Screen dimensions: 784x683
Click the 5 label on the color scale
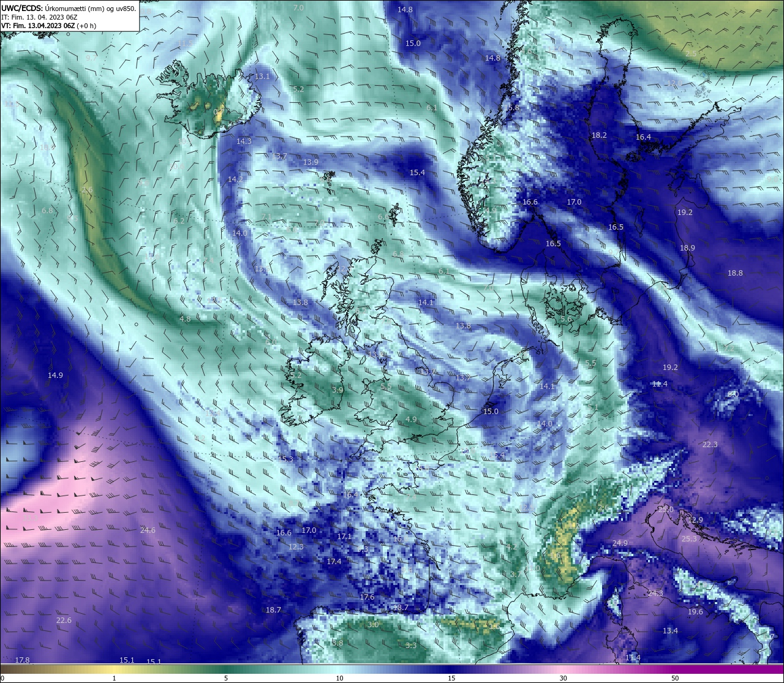point(226,678)
